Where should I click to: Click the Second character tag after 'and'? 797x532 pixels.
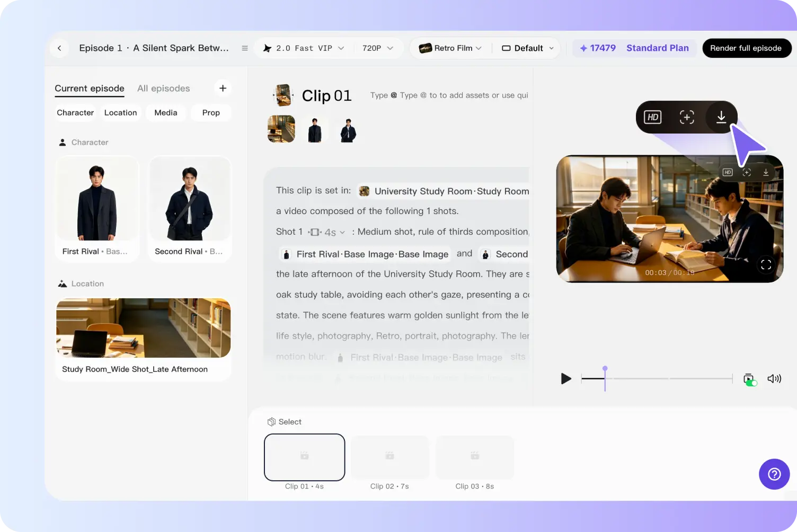[504, 254]
